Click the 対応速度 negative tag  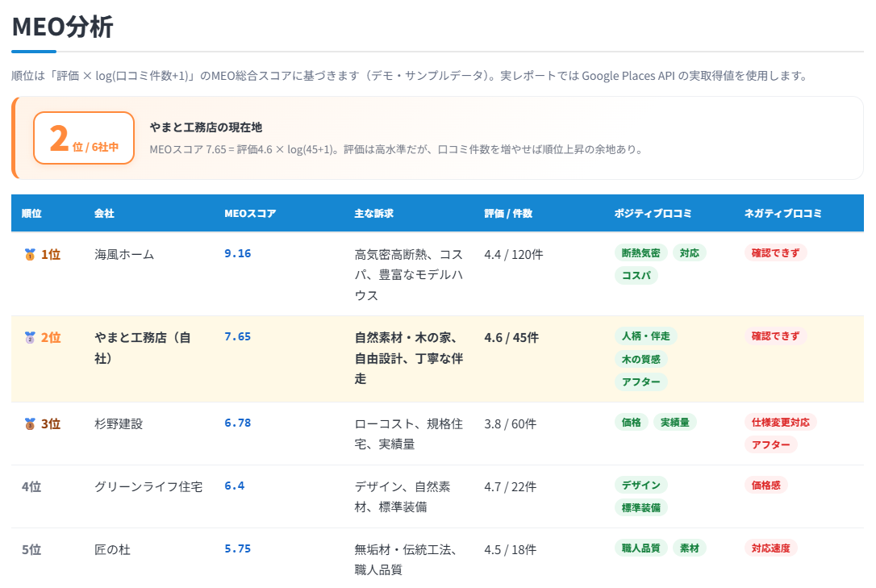771,548
